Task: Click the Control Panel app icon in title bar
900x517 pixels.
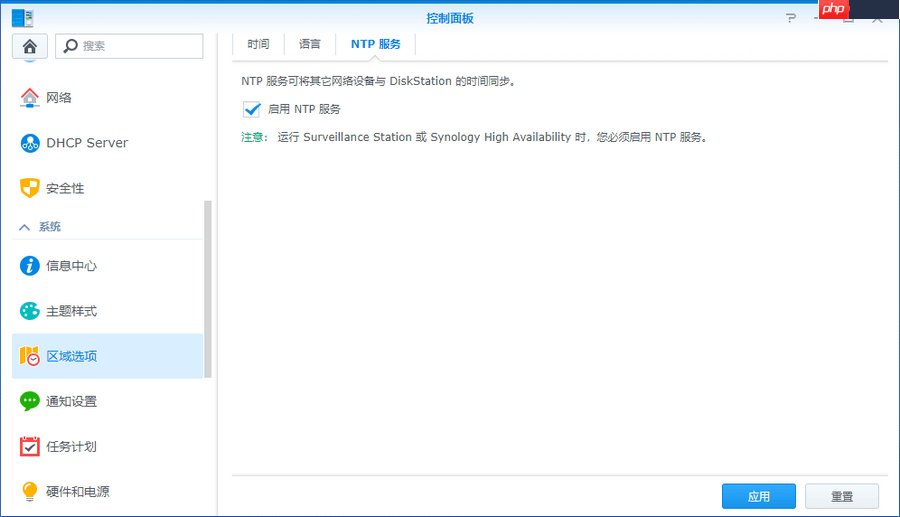Action: [x=22, y=18]
